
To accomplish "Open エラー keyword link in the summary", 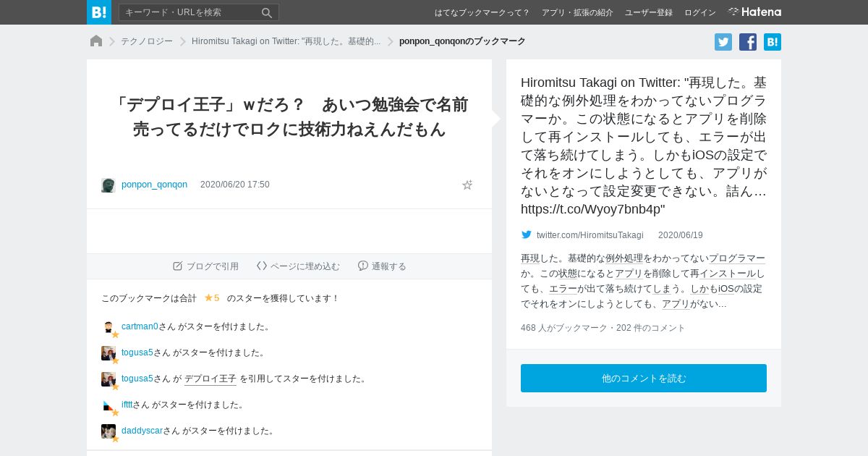I will coord(563,289).
